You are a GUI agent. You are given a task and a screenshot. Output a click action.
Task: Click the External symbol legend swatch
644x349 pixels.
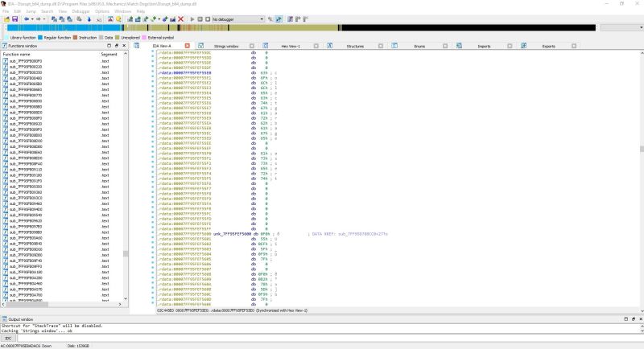pyautogui.click(x=144, y=37)
